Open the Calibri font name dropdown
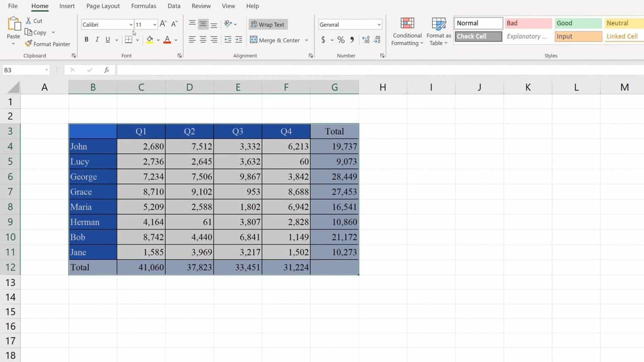The height and width of the screenshot is (362, 644). pos(130,25)
